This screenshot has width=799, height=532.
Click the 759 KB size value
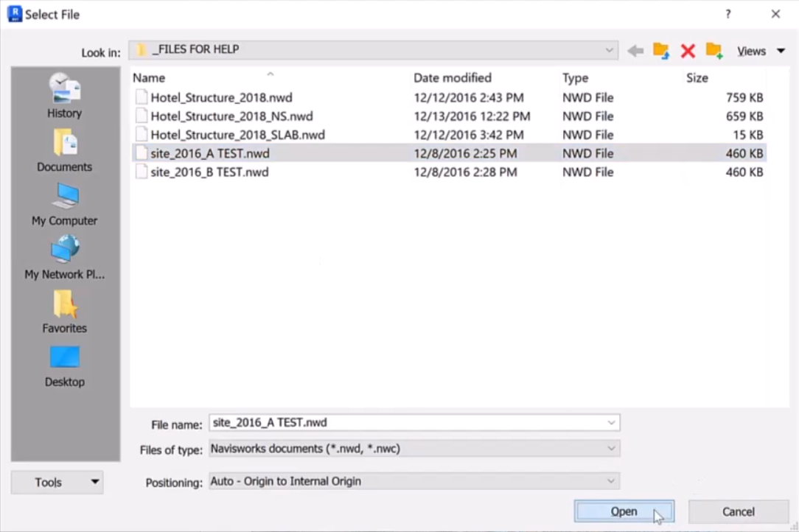tap(744, 97)
